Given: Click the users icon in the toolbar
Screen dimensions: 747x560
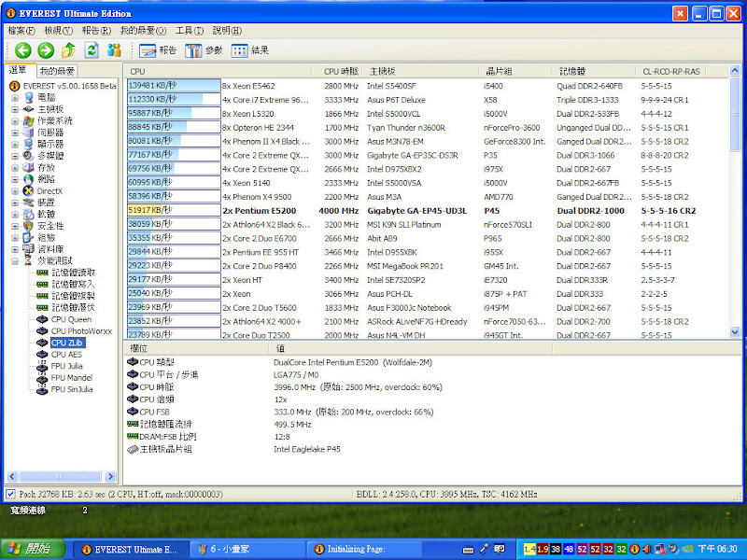Looking at the screenshot, I should 115,50.
